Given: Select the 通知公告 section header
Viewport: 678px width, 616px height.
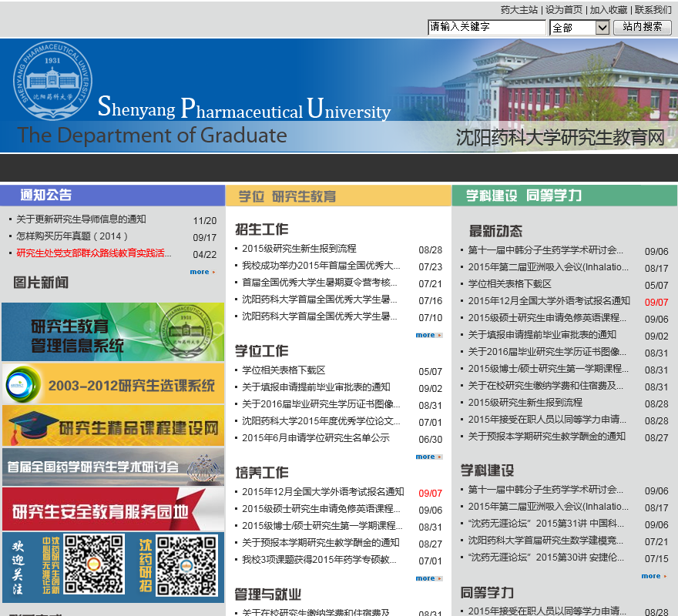Looking at the screenshot, I should tap(45, 195).
